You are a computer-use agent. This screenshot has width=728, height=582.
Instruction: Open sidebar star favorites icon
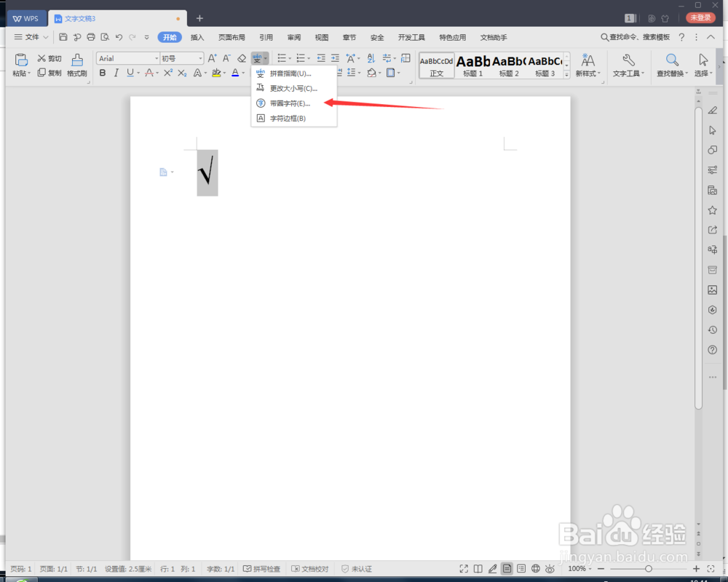pyautogui.click(x=712, y=210)
